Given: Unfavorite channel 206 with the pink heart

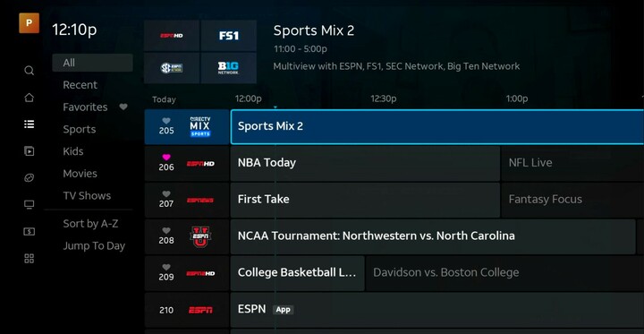Looking at the screenshot, I should coord(166,158).
